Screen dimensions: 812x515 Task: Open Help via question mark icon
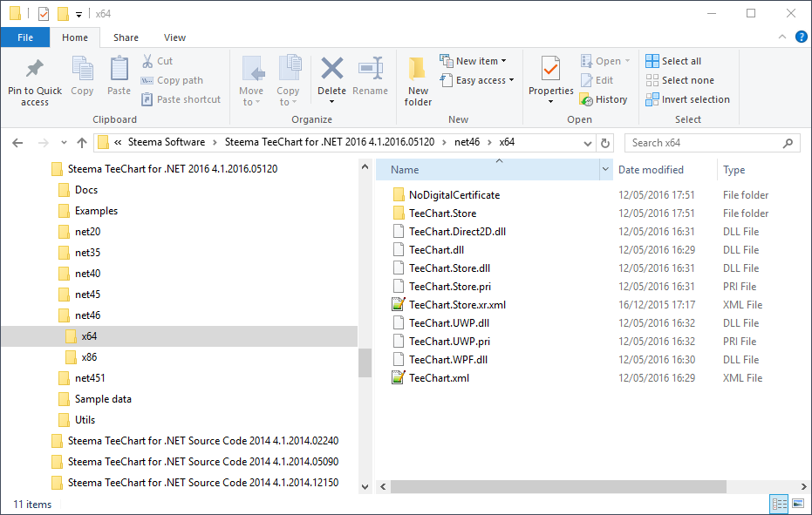[x=801, y=37]
